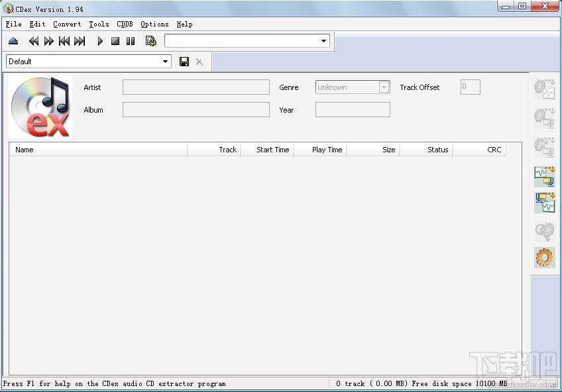The image size is (562, 392).
Task: Stop playback with the stop button
Action: [115, 41]
